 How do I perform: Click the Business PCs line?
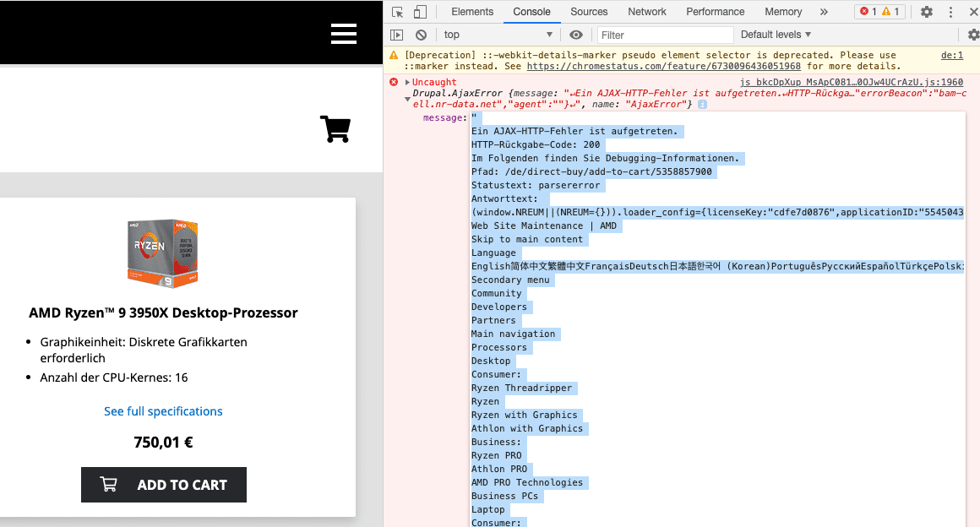tap(505, 496)
